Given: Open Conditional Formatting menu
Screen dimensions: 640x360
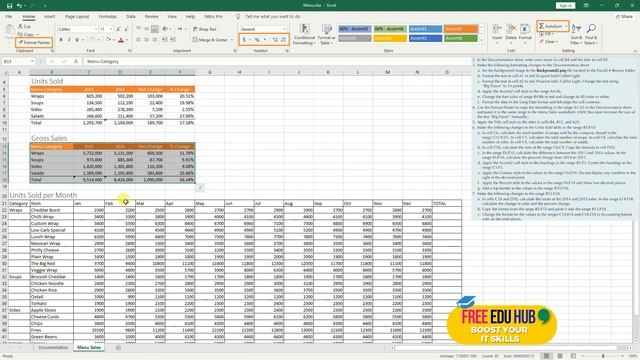Looking at the screenshot, I should [304, 34].
